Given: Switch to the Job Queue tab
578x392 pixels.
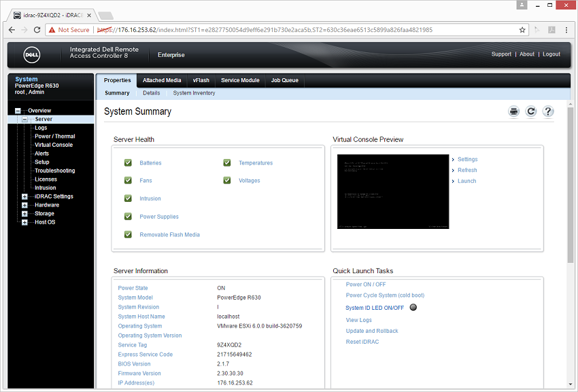Looking at the screenshot, I should (284, 80).
